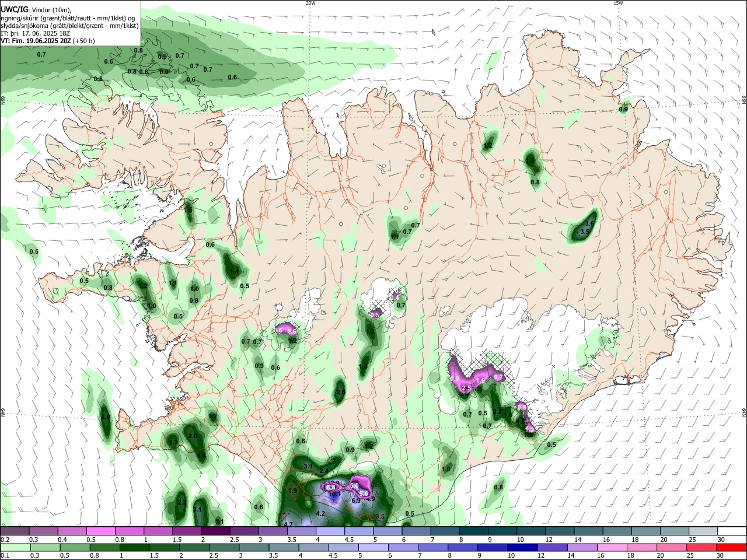747x560 pixels.
Task: Click the '0.2' snow legend label
Action: pyautogui.click(x=5, y=540)
